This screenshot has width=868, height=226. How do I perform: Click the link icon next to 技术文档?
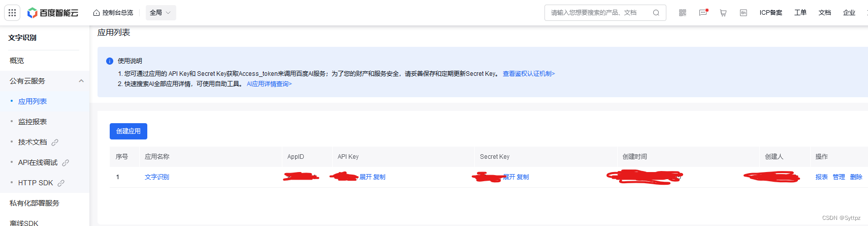(x=55, y=143)
